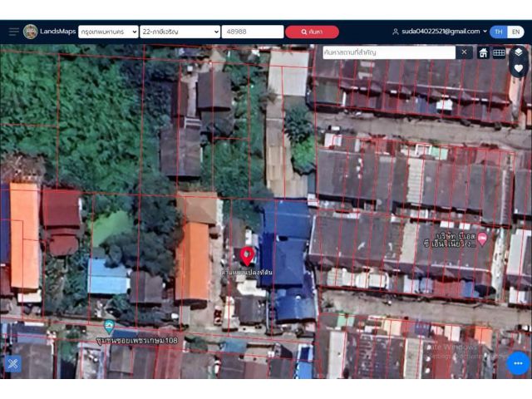The image size is (532, 399).
Task: Click the blue drawing tools button
Action: pyautogui.click(x=13, y=364)
